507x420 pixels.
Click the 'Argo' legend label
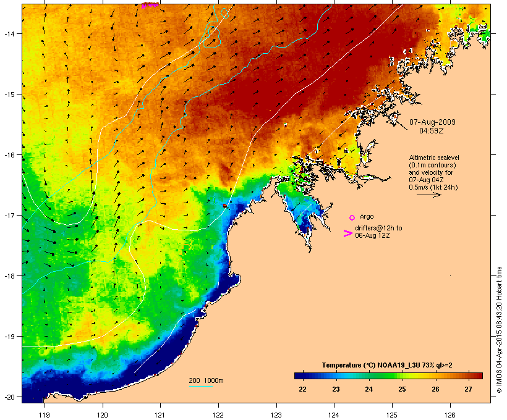click(367, 216)
